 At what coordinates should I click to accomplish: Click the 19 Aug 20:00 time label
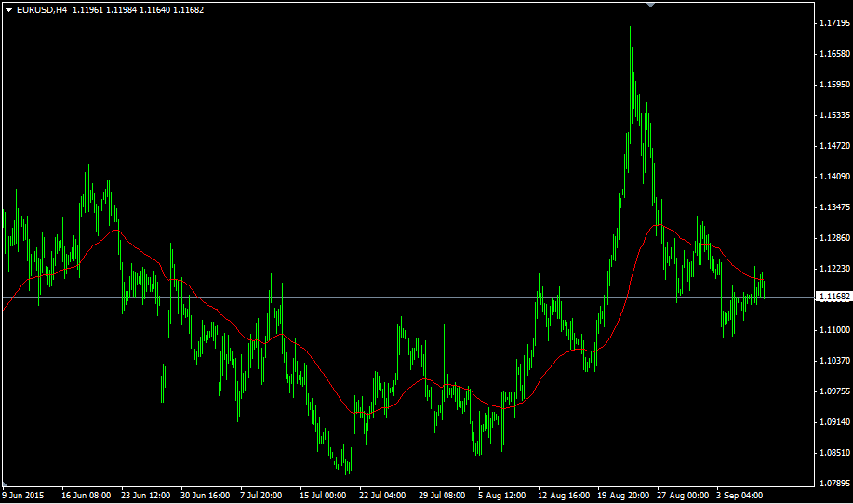[x=623, y=496]
